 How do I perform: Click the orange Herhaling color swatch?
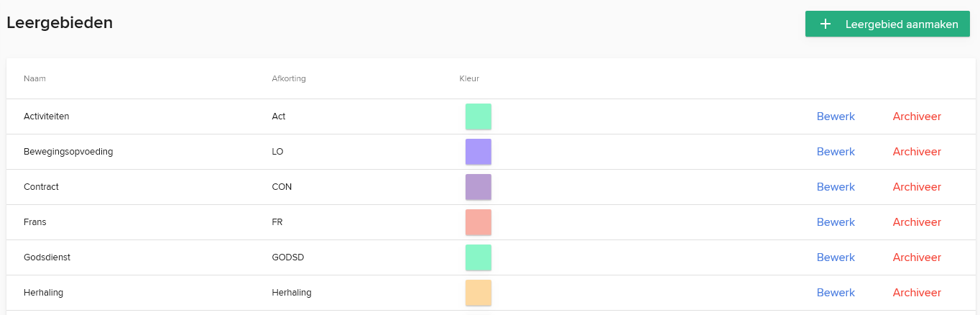coord(479,293)
